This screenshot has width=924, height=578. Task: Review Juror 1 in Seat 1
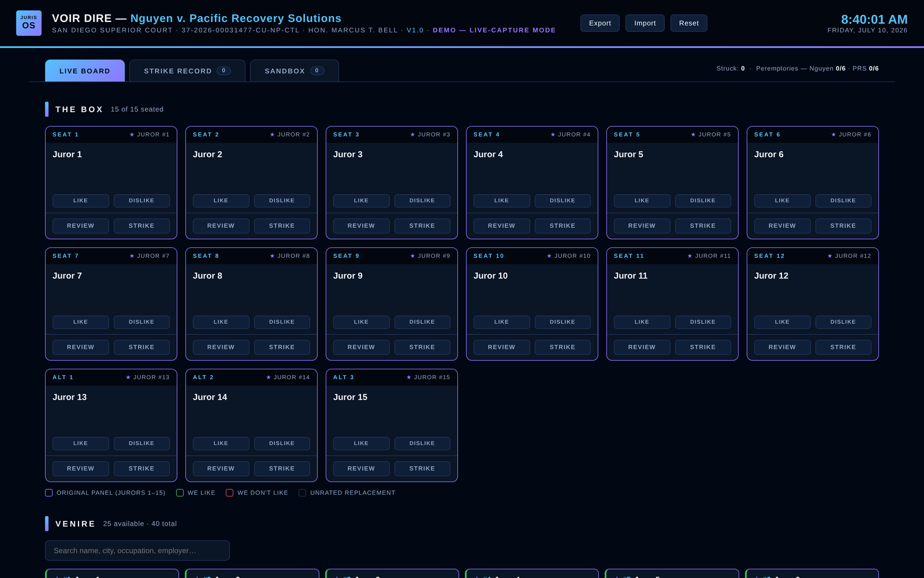coord(81,226)
